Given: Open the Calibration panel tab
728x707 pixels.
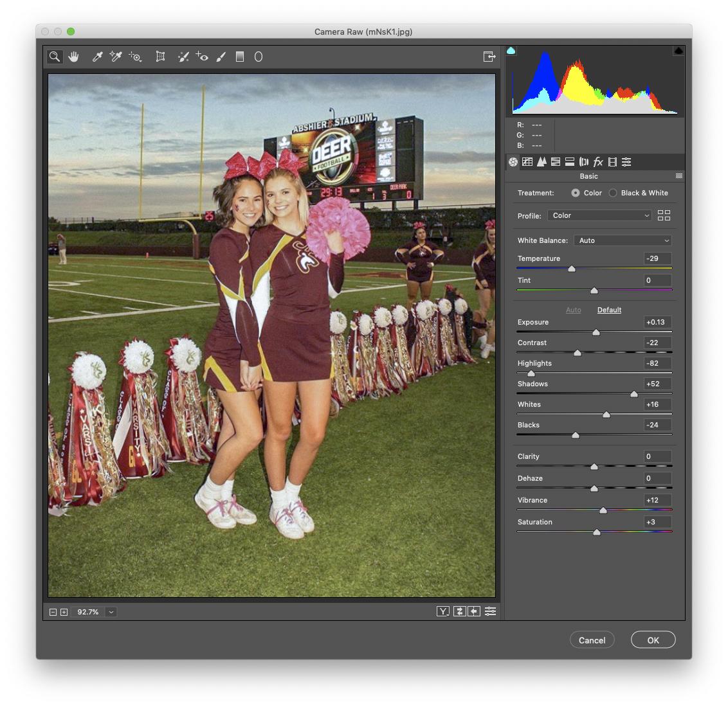Looking at the screenshot, I should tap(612, 162).
